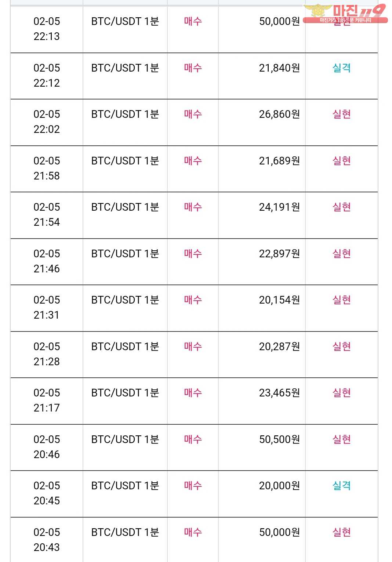Click the 매수 label in the 20:43 row

click(193, 532)
